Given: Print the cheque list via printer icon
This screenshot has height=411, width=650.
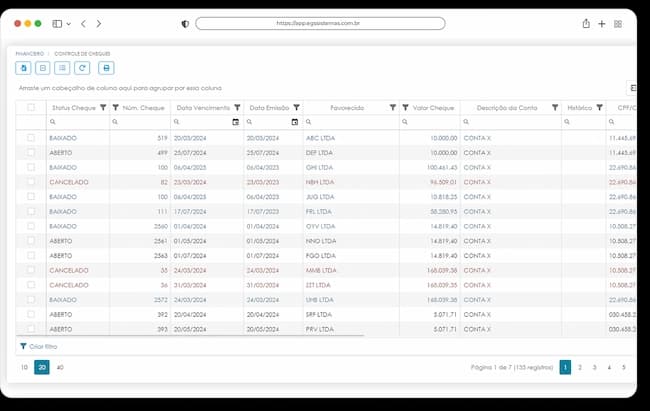Looking at the screenshot, I should [x=106, y=68].
